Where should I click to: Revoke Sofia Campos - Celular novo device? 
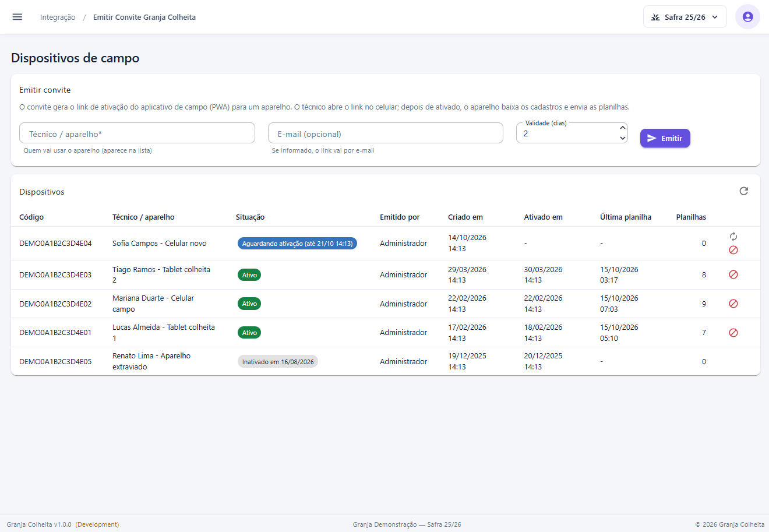[733, 250]
